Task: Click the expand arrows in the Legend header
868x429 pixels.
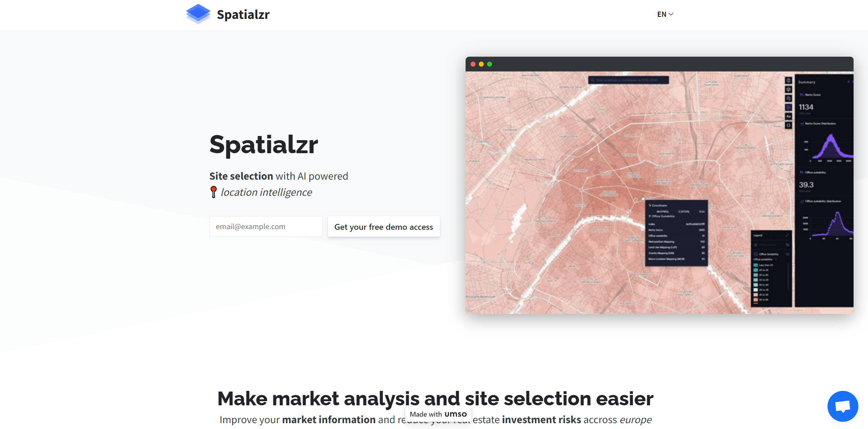Action: [787, 235]
